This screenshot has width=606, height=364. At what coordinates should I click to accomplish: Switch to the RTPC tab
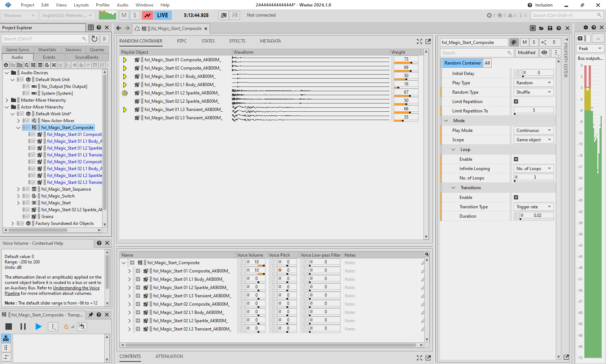(182, 41)
